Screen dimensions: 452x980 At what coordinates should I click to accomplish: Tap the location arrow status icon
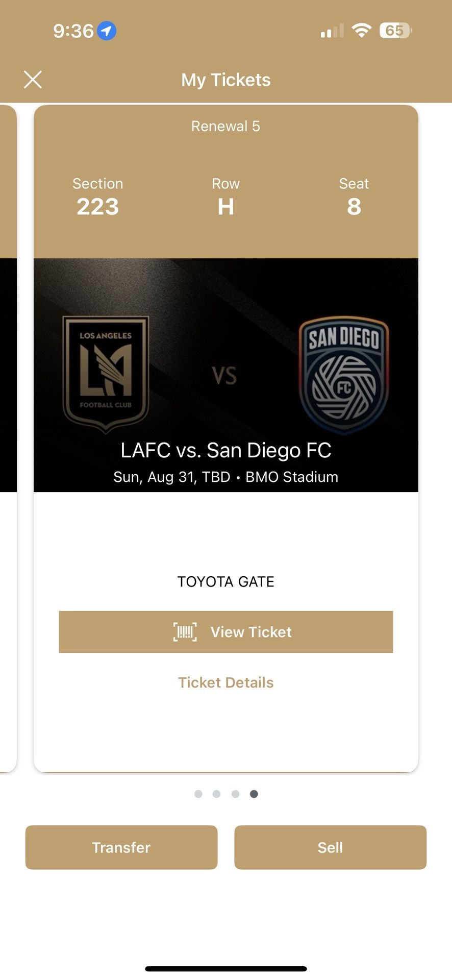(x=107, y=31)
